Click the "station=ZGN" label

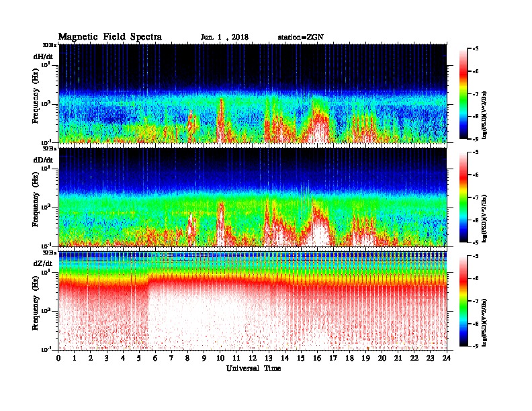pos(300,38)
